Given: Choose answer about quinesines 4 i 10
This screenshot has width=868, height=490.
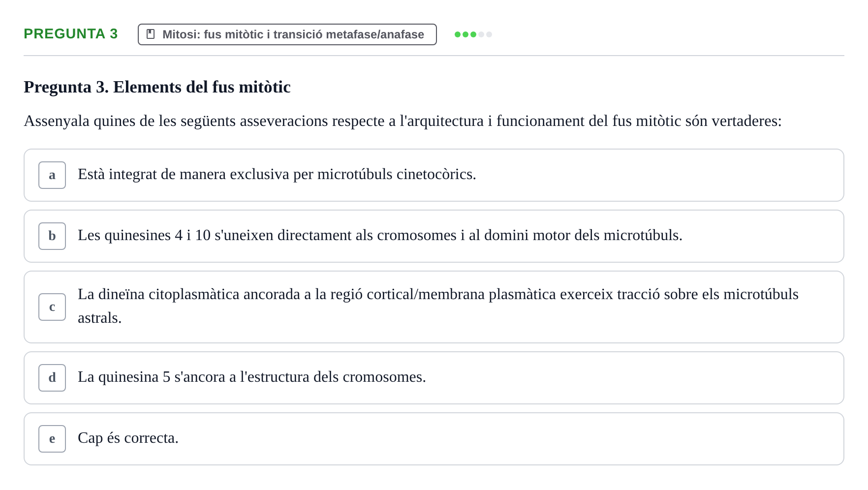Looking at the screenshot, I should click(434, 236).
